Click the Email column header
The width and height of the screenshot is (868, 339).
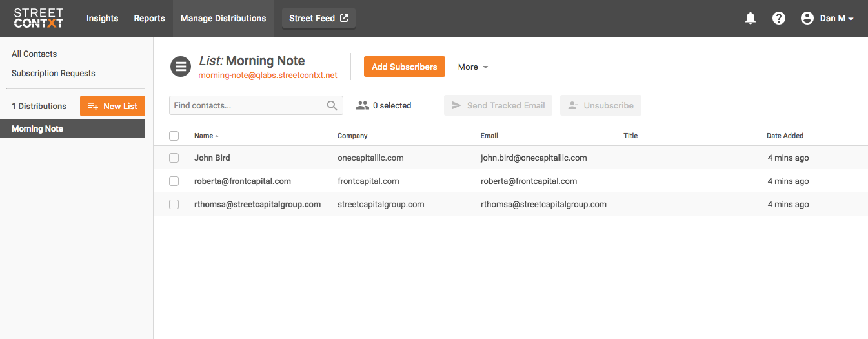[x=489, y=136]
